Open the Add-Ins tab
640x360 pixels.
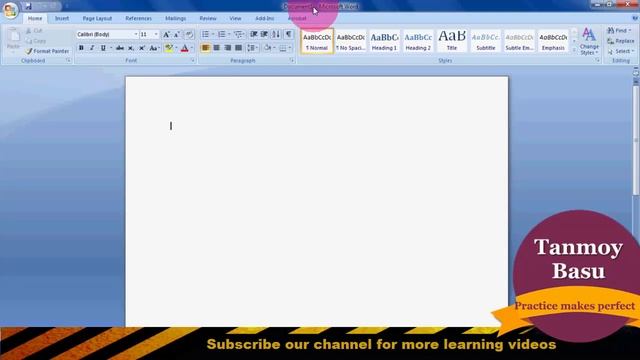pos(264,18)
